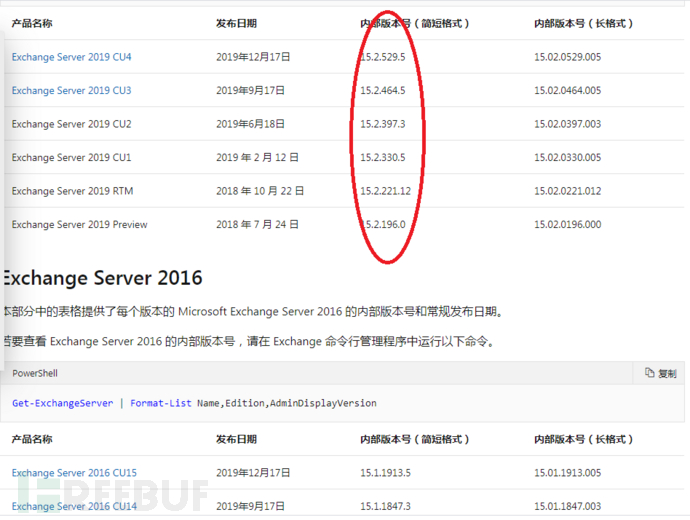690x520 pixels.
Task: Open the Exchange Server 2019 CU4 link
Action: (71, 57)
